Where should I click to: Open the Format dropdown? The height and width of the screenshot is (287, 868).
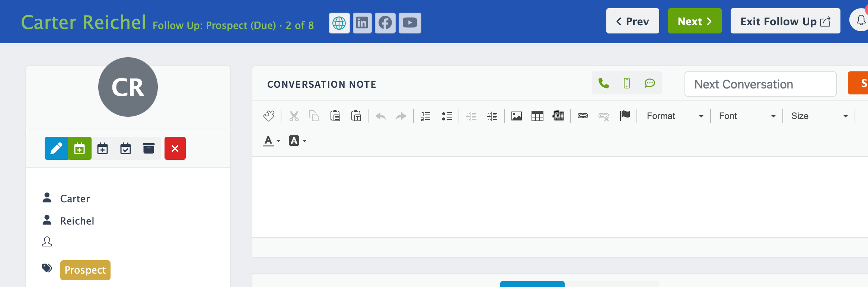(x=674, y=116)
